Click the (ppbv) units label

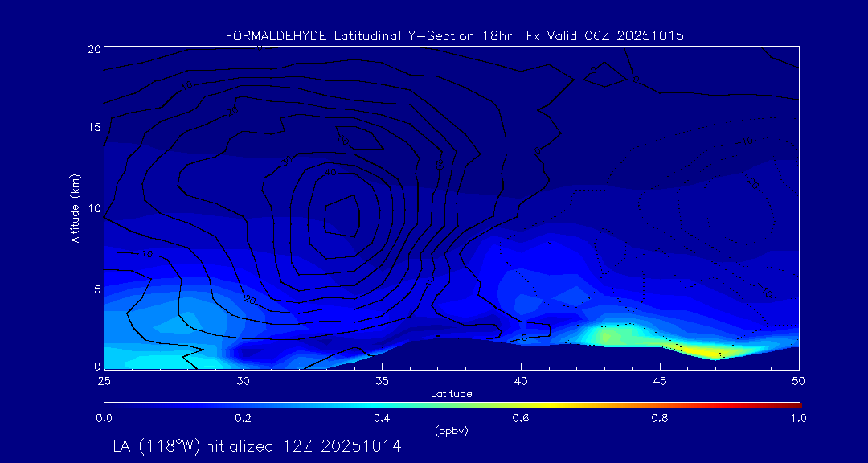click(x=452, y=432)
